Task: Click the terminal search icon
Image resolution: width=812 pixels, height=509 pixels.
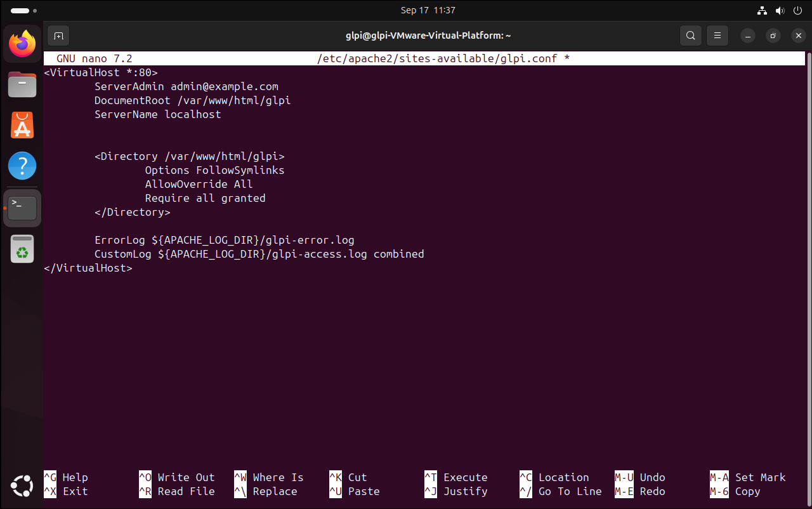Action: click(x=690, y=36)
